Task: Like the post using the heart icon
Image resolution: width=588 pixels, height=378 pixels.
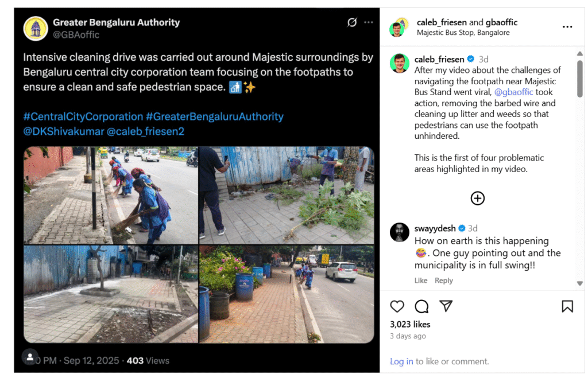Action: (x=397, y=307)
